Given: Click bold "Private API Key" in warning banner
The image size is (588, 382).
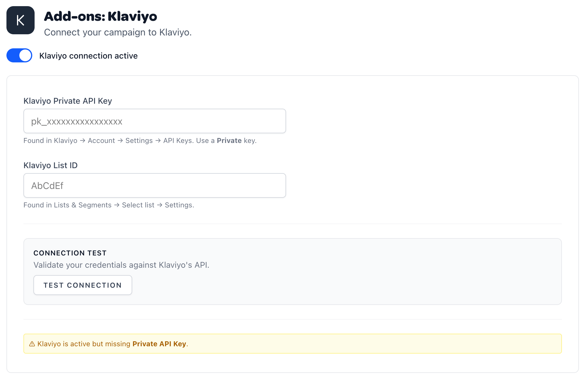Looking at the screenshot, I should click(x=159, y=344).
